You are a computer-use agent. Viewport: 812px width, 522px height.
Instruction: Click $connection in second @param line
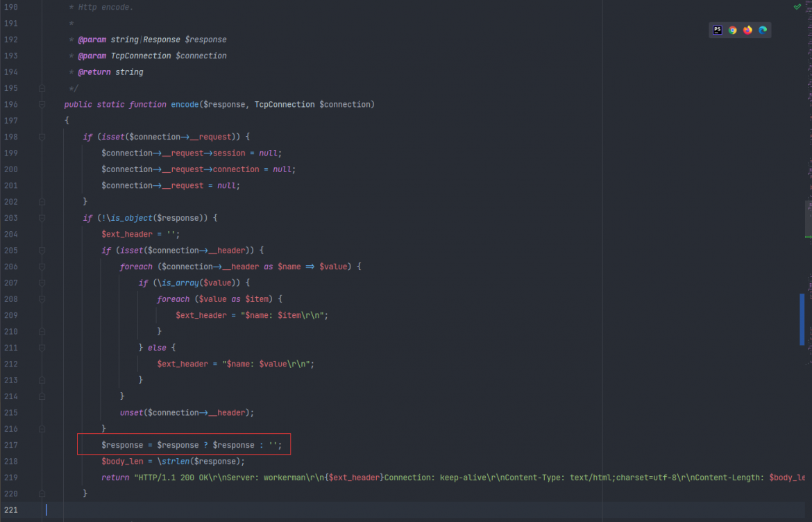point(201,56)
